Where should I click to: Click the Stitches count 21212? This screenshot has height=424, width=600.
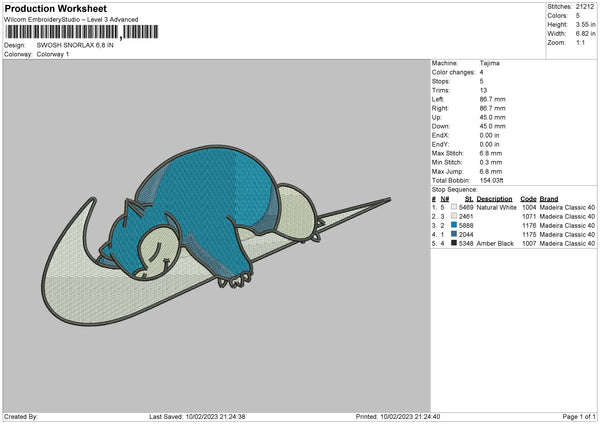point(586,5)
